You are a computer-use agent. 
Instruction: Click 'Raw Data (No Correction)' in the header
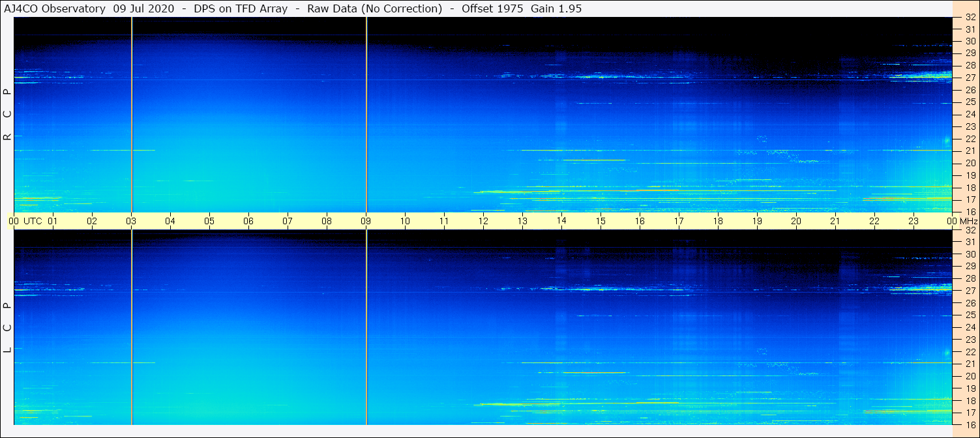coord(374,8)
